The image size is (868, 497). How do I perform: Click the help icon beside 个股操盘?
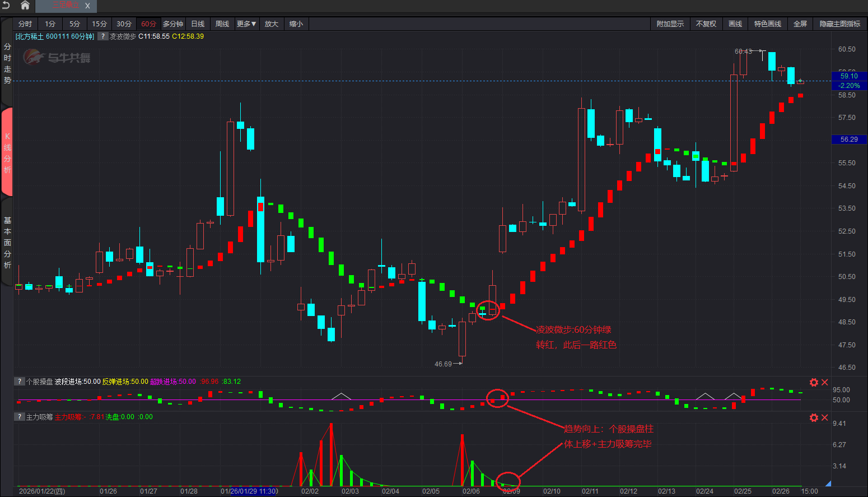(20, 382)
